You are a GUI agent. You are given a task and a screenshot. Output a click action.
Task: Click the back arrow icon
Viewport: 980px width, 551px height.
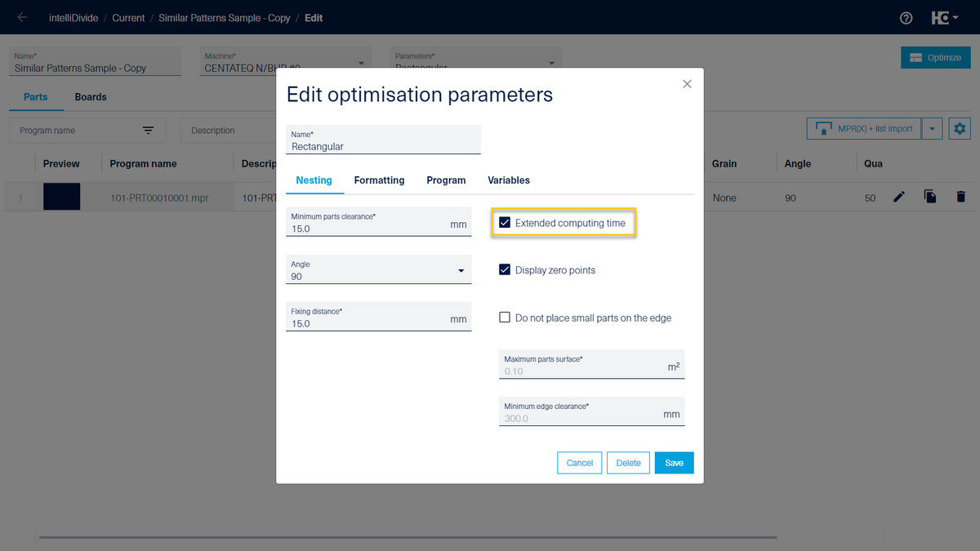(22, 17)
